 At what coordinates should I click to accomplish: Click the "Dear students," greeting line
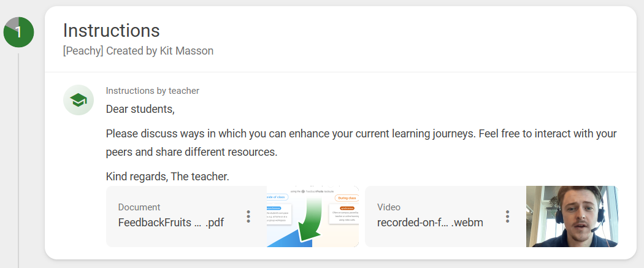pos(140,109)
